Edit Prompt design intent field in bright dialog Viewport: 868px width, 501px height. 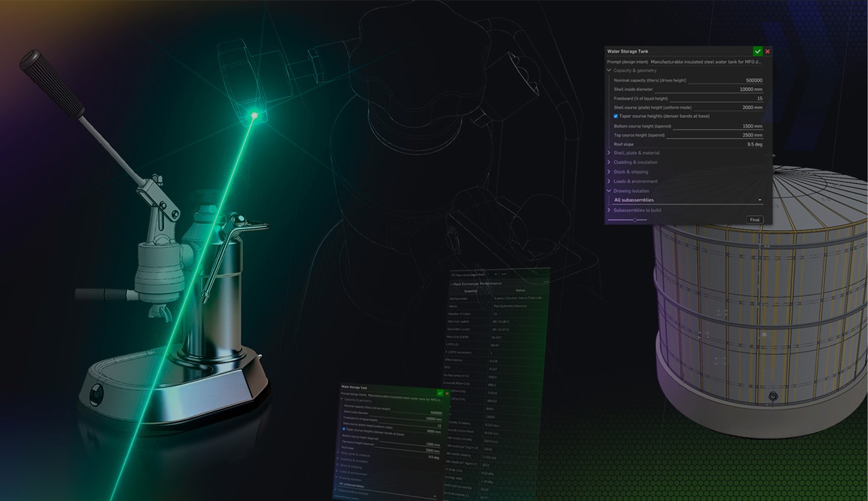(x=706, y=62)
